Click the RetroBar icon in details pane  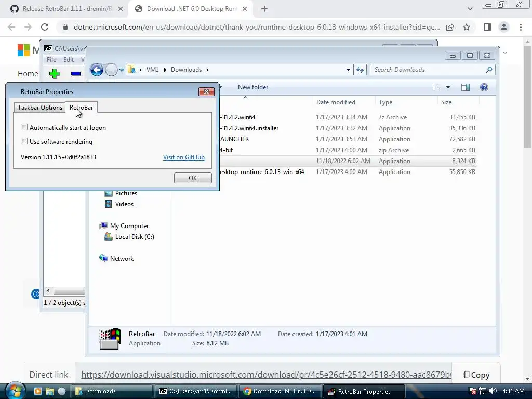110,339
